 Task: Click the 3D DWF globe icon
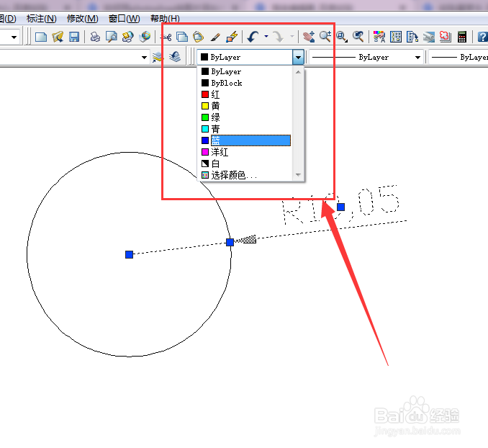(145, 37)
